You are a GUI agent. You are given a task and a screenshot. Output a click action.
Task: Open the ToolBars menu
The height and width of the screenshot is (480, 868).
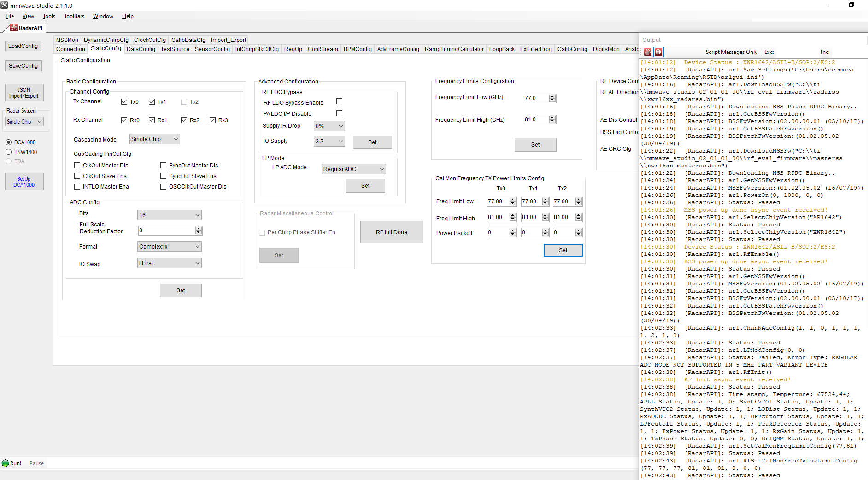[x=74, y=16]
